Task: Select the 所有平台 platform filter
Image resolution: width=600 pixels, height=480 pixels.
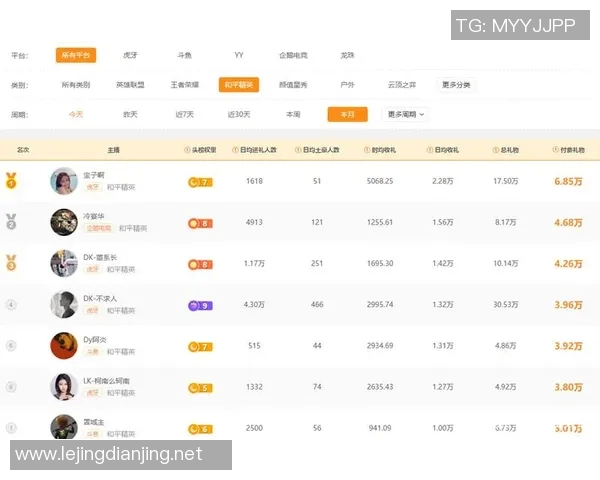Action: pos(76,55)
